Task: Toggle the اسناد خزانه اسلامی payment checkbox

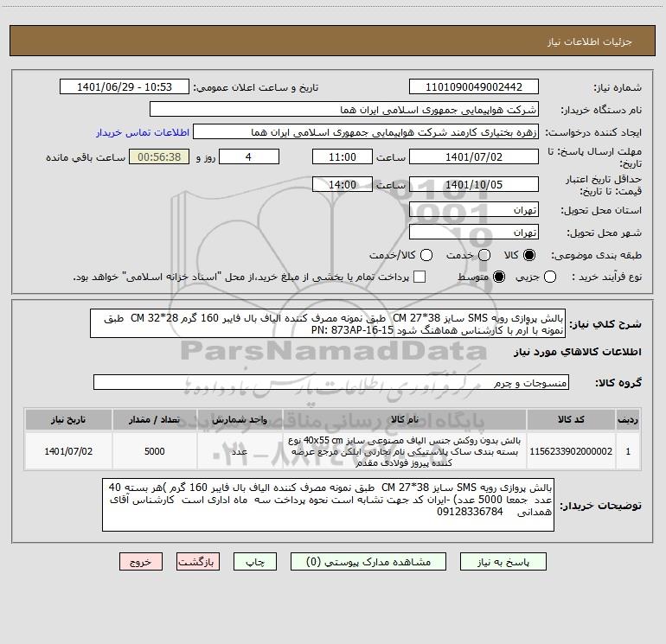Action: pyautogui.click(x=419, y=277)
